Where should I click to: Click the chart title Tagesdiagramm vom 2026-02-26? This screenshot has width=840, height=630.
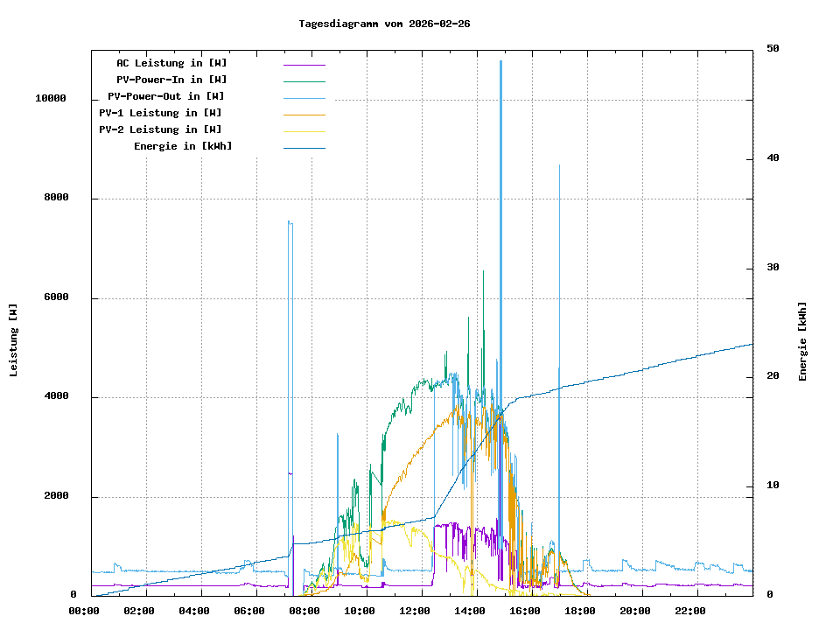tap(384, 24)
